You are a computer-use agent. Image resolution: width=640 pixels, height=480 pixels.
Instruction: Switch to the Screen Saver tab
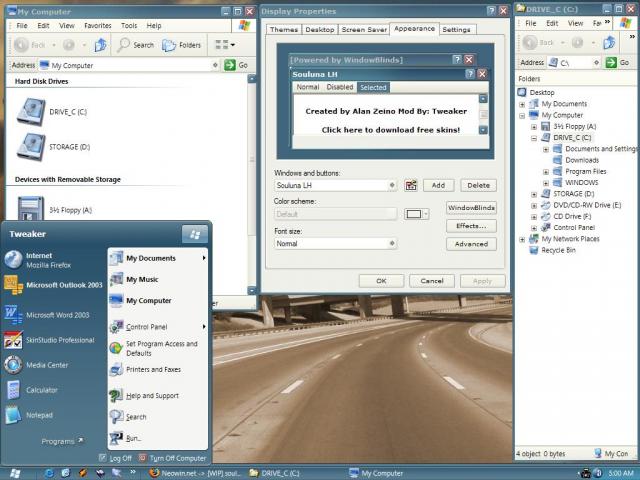pos(364,29)
